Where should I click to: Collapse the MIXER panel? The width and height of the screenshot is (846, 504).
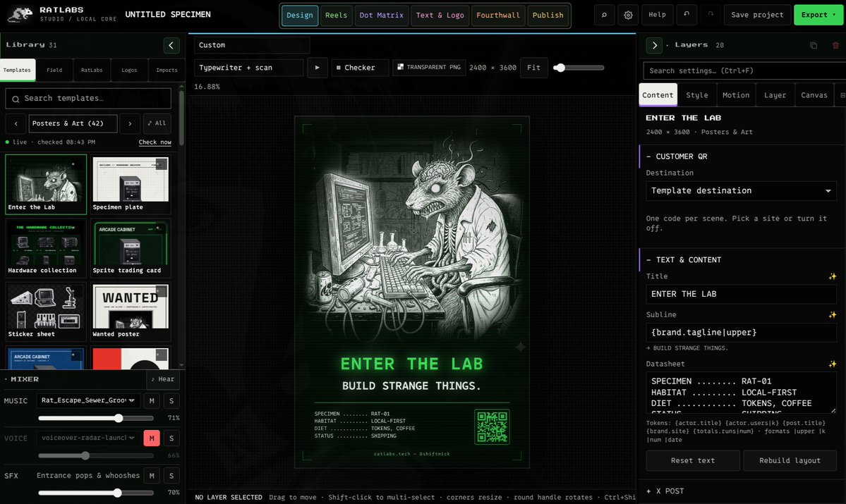tap(22, 379)
